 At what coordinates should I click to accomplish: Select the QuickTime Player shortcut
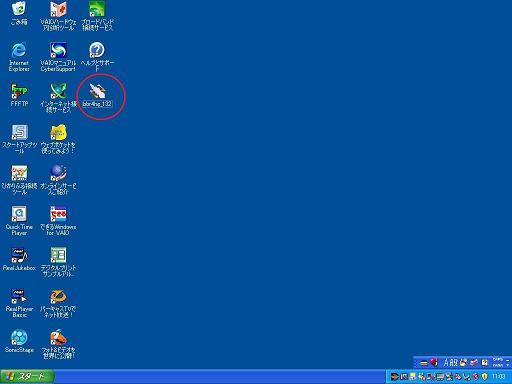19,221
